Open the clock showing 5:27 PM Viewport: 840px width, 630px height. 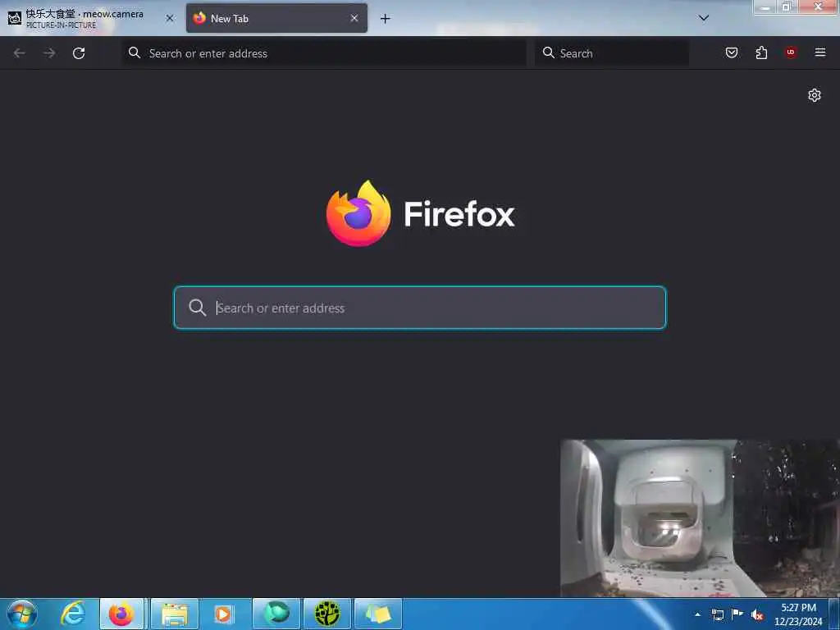[x=798, y=614]
